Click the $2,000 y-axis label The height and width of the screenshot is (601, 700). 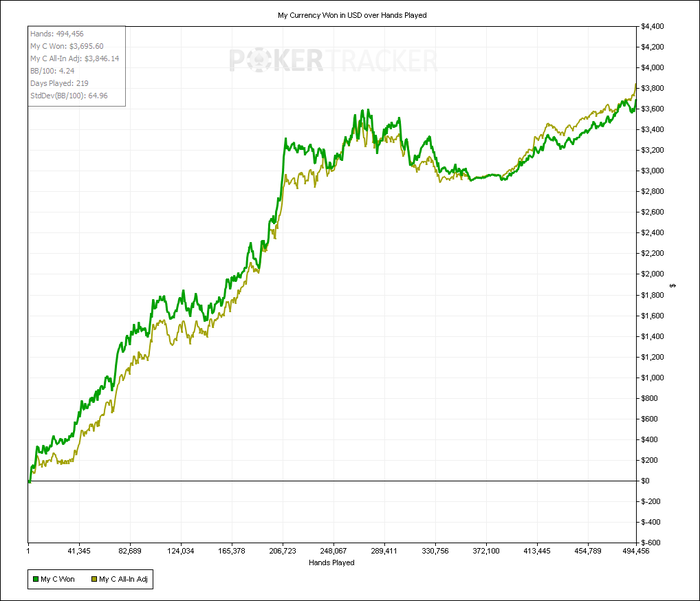tap(652, 274)
